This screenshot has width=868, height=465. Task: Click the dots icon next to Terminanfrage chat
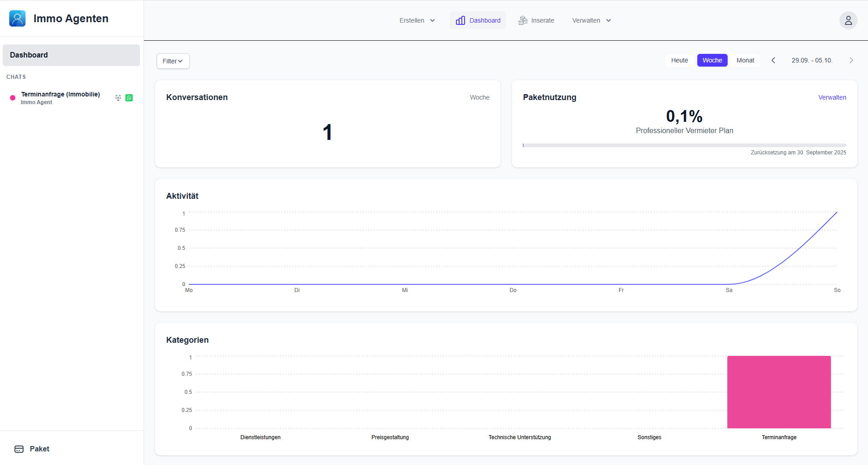click(x=118, y=98)
